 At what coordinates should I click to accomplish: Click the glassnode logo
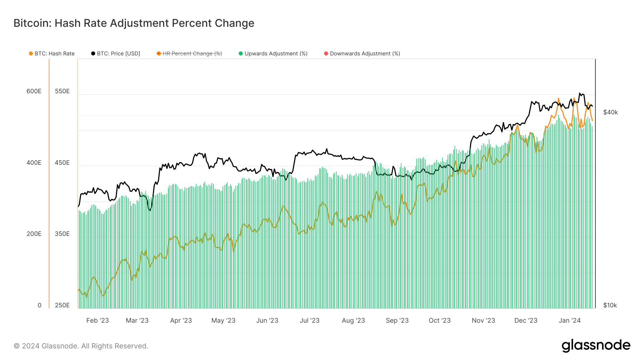[596, 346]
